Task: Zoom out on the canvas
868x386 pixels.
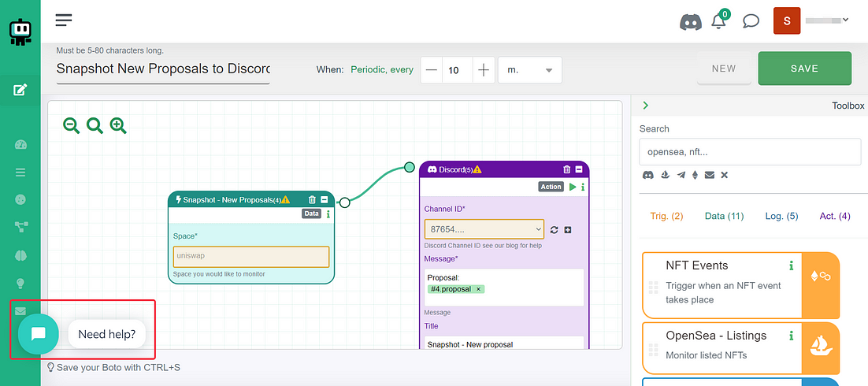Action: [x=71, y=126]
